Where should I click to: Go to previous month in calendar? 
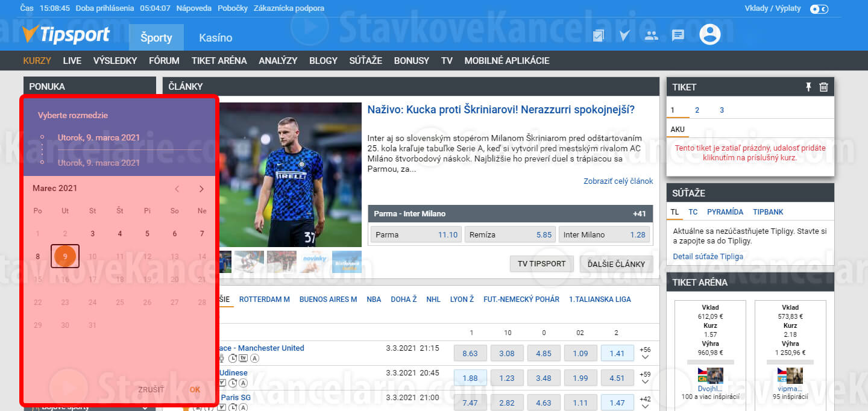coord(177,189)
